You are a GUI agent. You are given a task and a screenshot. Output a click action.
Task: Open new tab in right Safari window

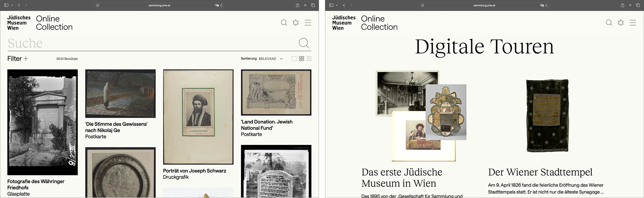[x=630, y=5]
